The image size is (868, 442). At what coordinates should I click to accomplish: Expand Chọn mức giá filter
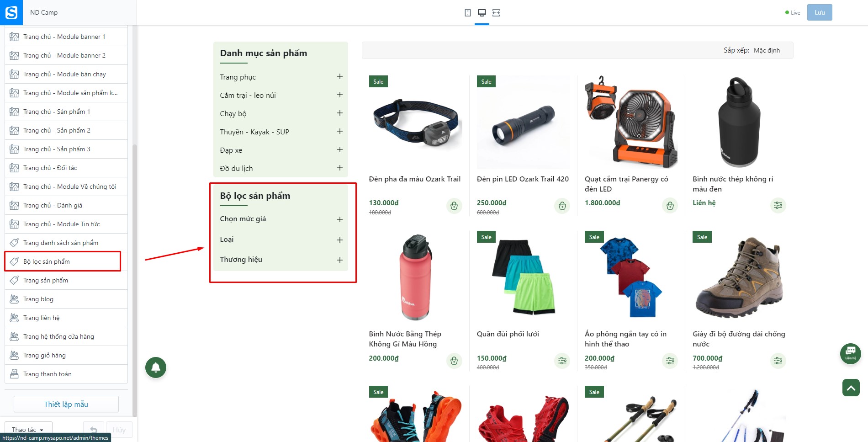tap(339, 219)
